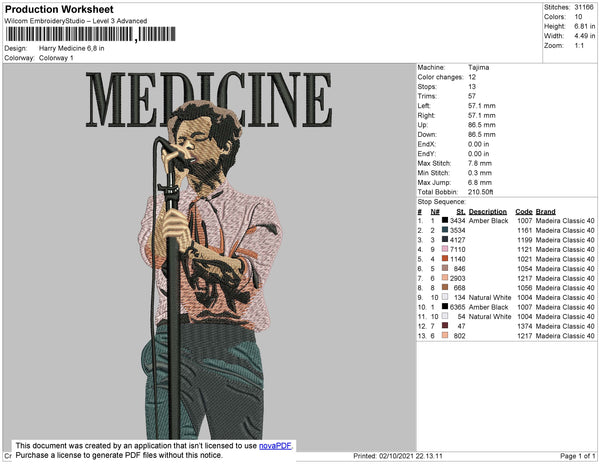This screenshot has width=600, height=464.
Task: Click the 'Wilcom EmbroideryStudio – Level 3 Advanced' subtitle
Action: point(76,21)
